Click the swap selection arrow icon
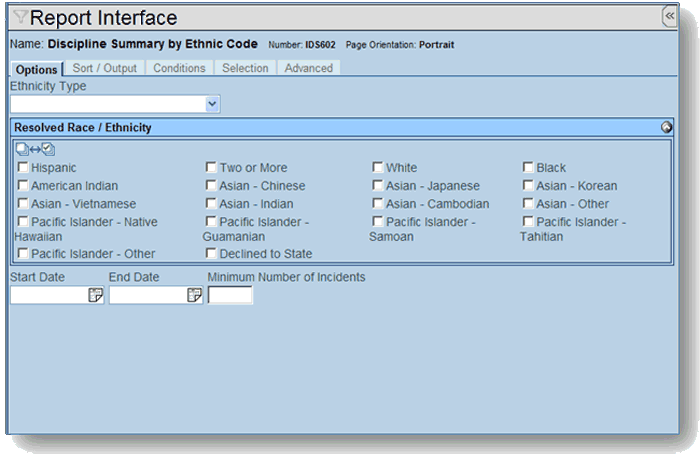Screen dimensions: 700x454 (x=35, y=149)
